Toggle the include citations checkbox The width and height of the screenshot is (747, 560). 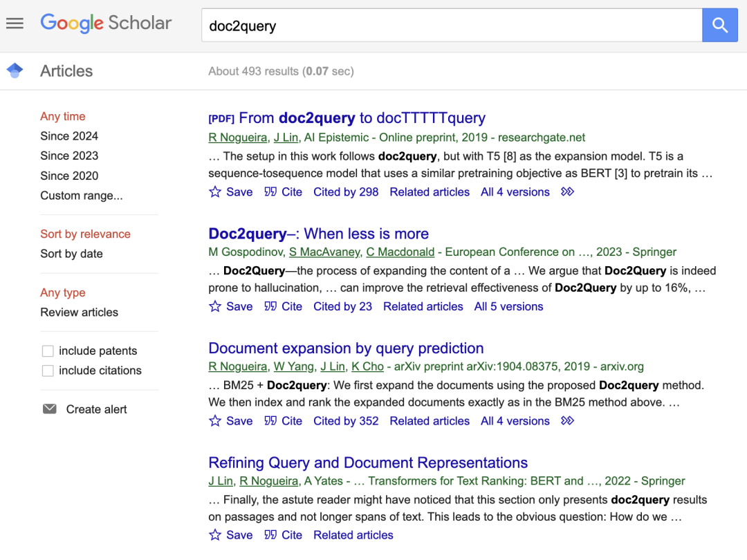48,371
